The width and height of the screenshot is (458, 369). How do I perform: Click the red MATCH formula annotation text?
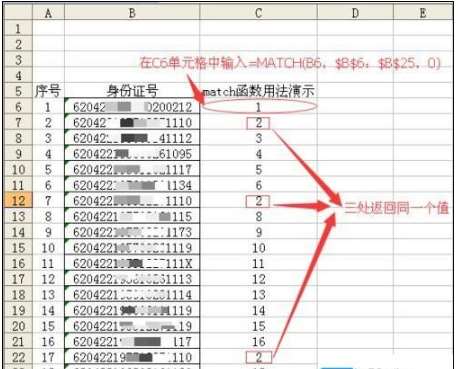290,63
